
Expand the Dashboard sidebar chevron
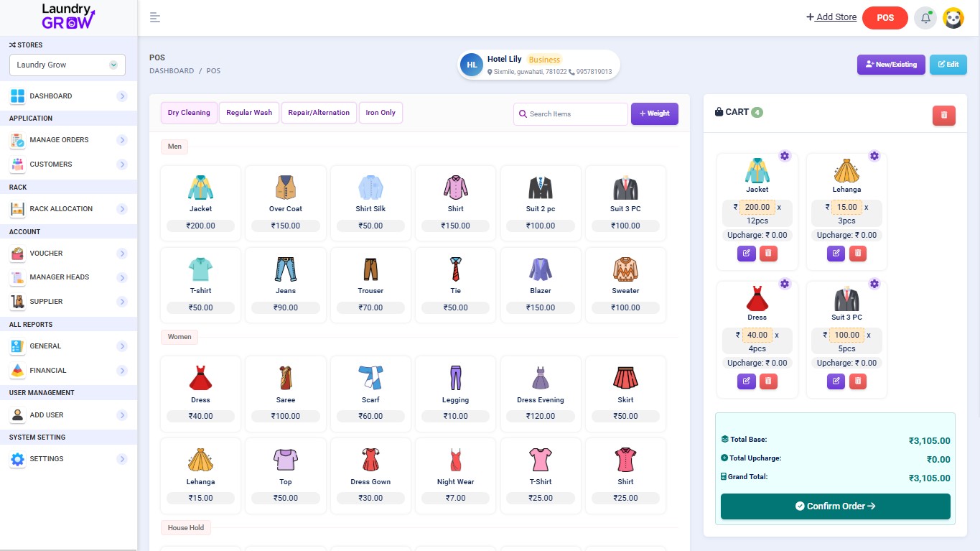point(122,96)
